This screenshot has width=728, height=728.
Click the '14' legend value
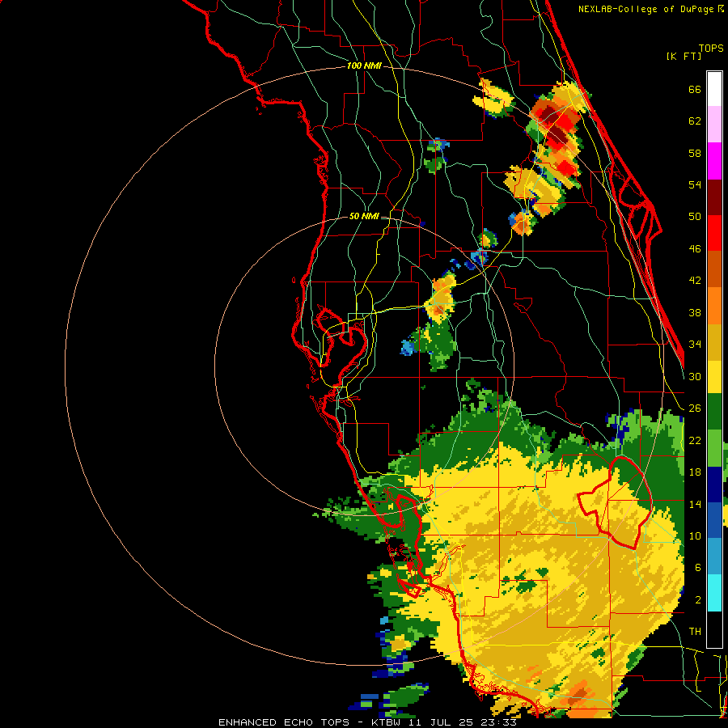695,504
